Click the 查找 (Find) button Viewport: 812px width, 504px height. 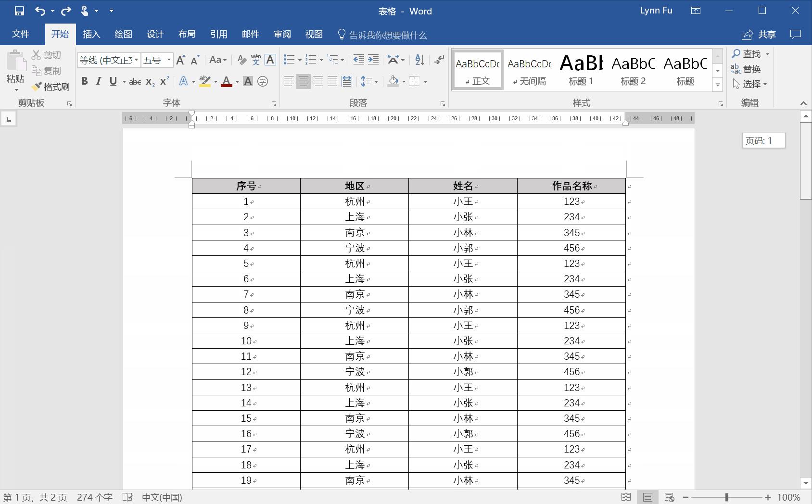tap(747, 54)
